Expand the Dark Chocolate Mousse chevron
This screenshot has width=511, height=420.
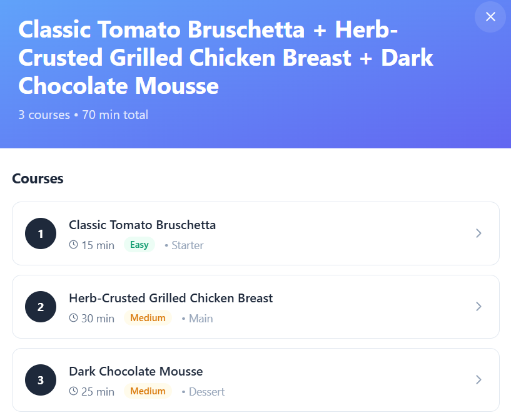point(478,380)
